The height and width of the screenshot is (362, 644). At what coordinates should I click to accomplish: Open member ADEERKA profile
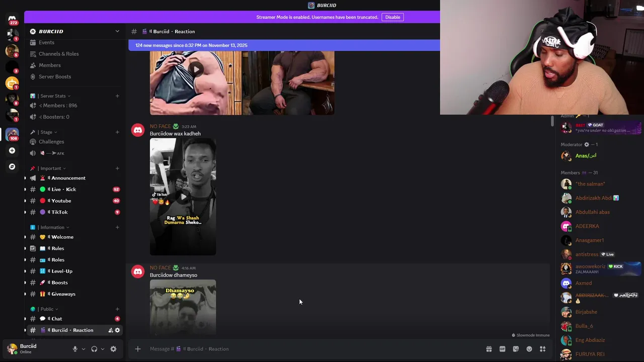coord(600,226)
